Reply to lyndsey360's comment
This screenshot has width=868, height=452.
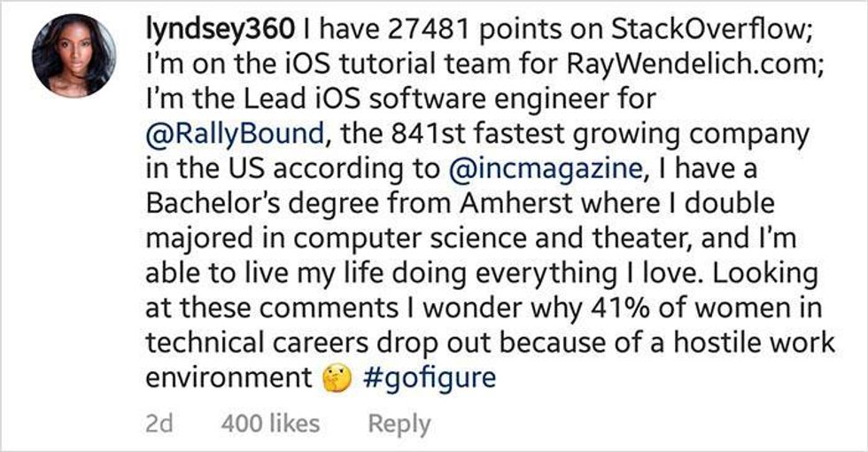(x=399, y=425)
